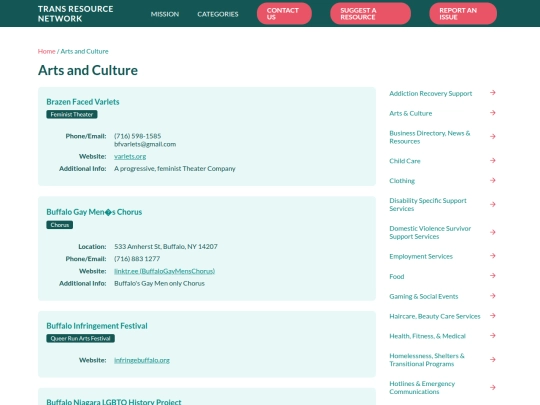Click arrow beside Domestic Violence Survivor Support Services
The image size is (540, 405).
pyautogui.click(x=493, y=232)
